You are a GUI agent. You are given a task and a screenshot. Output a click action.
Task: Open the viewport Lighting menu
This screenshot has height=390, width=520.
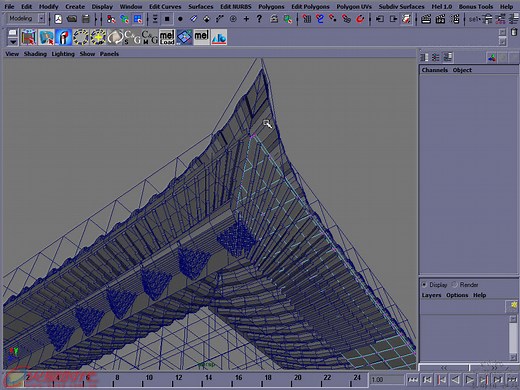tap(63, 54)
